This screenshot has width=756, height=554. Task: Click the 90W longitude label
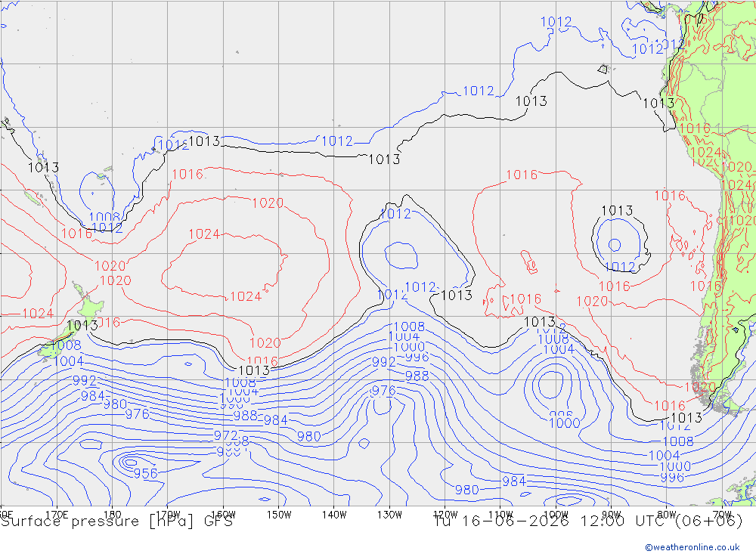click(x=612, y=515)
